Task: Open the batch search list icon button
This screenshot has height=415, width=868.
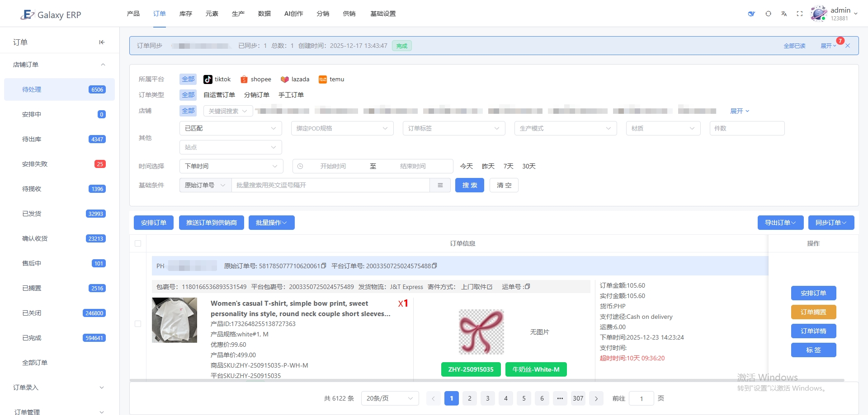Action: pos(440,185)
